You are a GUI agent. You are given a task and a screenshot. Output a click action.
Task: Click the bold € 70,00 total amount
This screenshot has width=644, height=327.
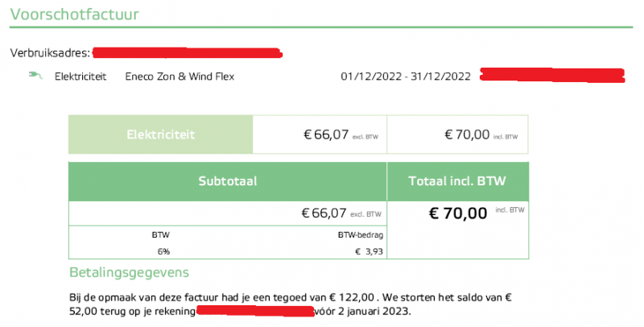click(458, 213)
